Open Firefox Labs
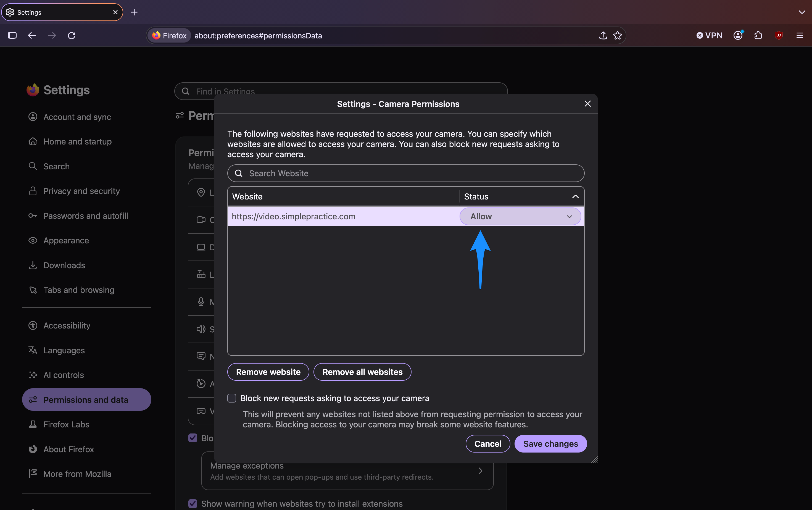This screenshot has width=812, height=510. (x=86, y=424)
